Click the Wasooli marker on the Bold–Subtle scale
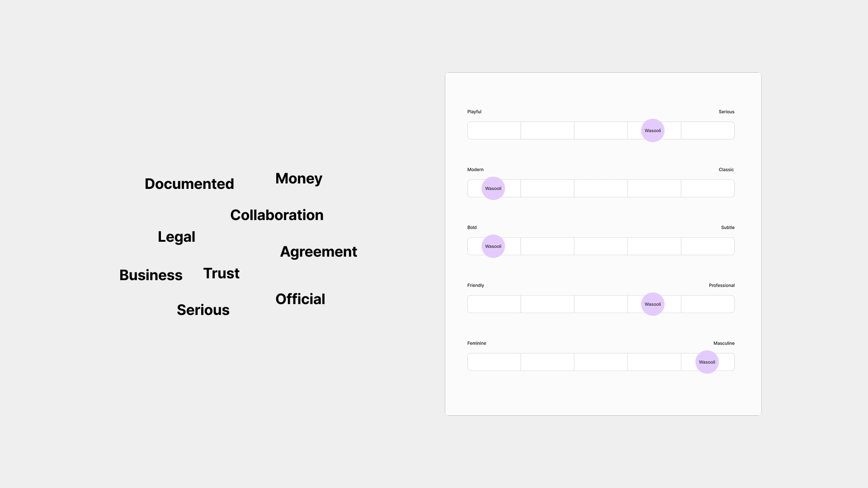The width and height of the screenshot is (868, 488). tap(493, 246)
